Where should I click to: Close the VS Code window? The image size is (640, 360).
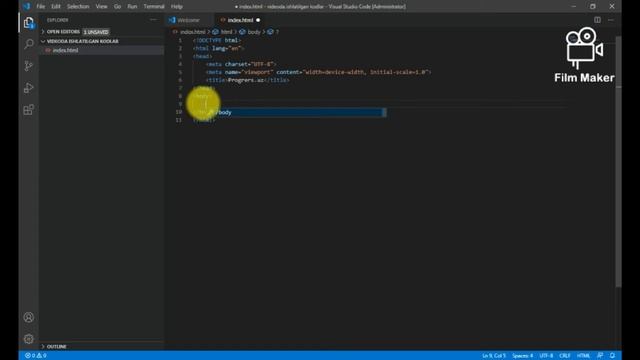612,7
